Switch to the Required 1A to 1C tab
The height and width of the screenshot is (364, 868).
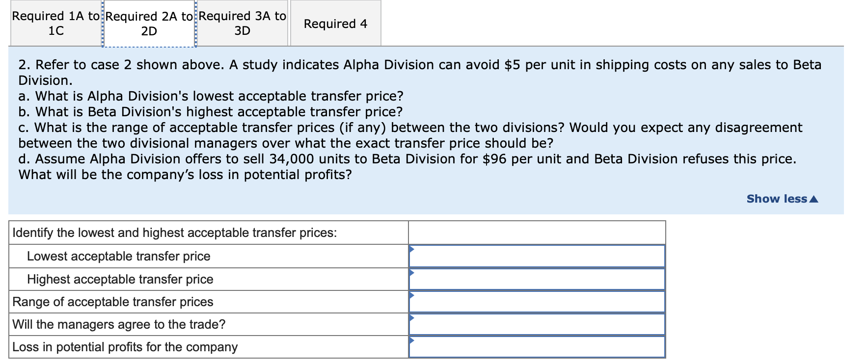pos(54,23)
